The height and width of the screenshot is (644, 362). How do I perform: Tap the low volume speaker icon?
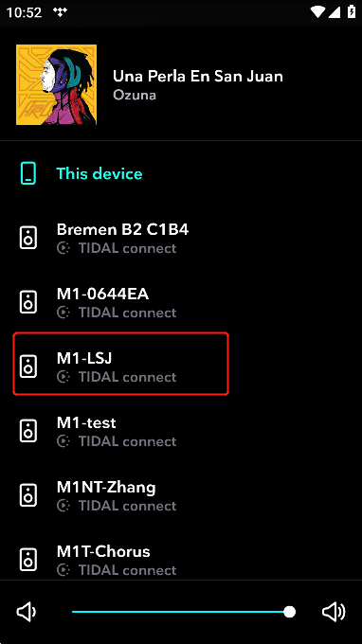click(26, 612)
